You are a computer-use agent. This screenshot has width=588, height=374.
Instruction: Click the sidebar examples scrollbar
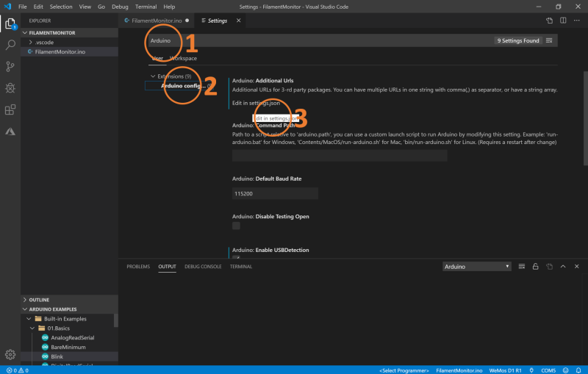tap(116, 321)
